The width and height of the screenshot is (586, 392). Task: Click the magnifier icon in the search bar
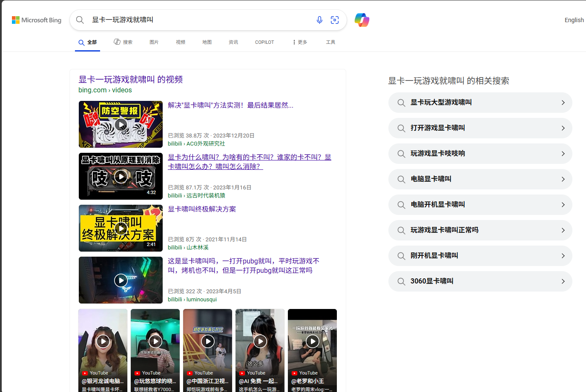click(x=80, y=20)
